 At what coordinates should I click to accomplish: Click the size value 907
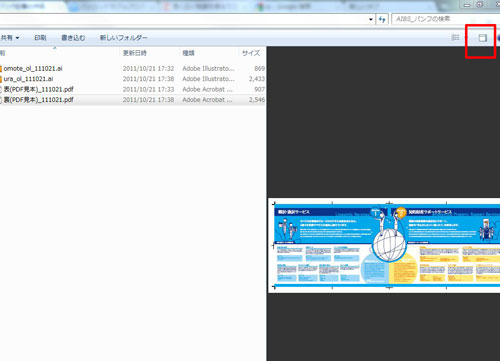[x=259, y=89]
